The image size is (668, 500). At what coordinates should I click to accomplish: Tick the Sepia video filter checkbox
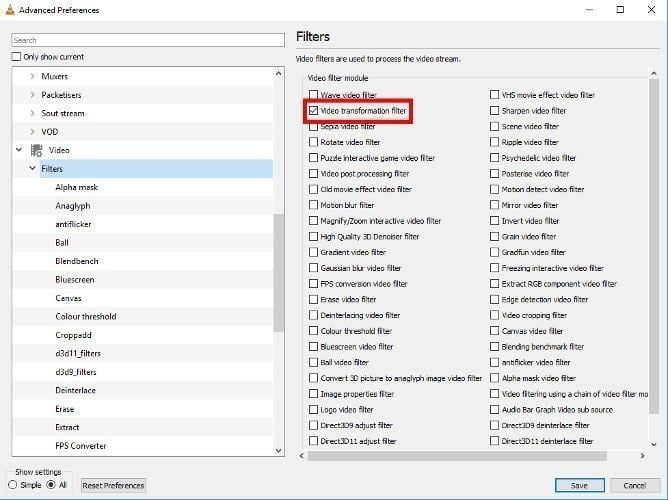coord(313,126)
